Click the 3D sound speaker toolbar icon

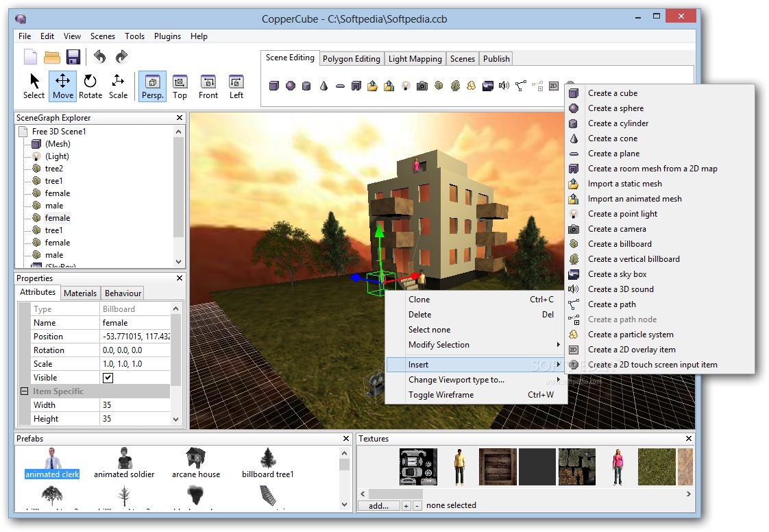[504, 86]
